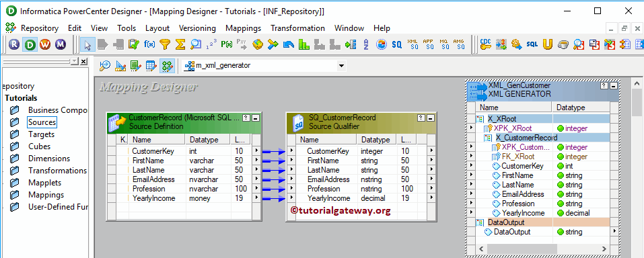Click the APP SQ icon

click(x=428, y=44)
